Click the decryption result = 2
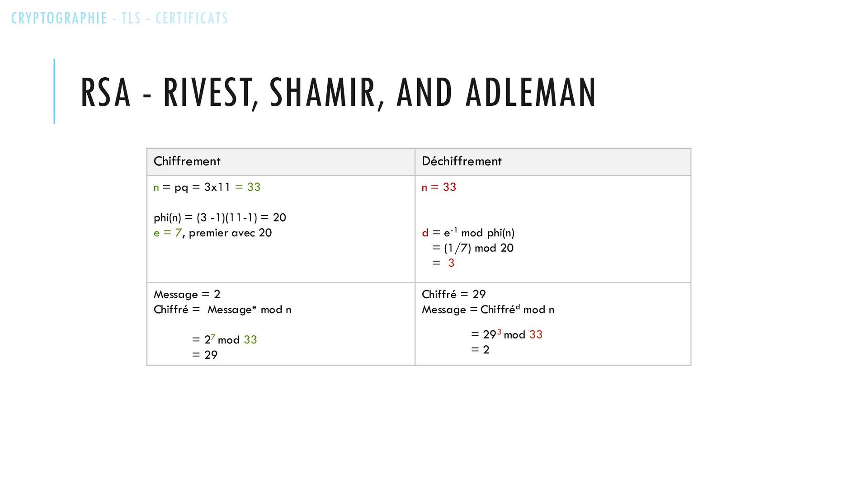This screenshot has height=488, width=868. (480, 350)
